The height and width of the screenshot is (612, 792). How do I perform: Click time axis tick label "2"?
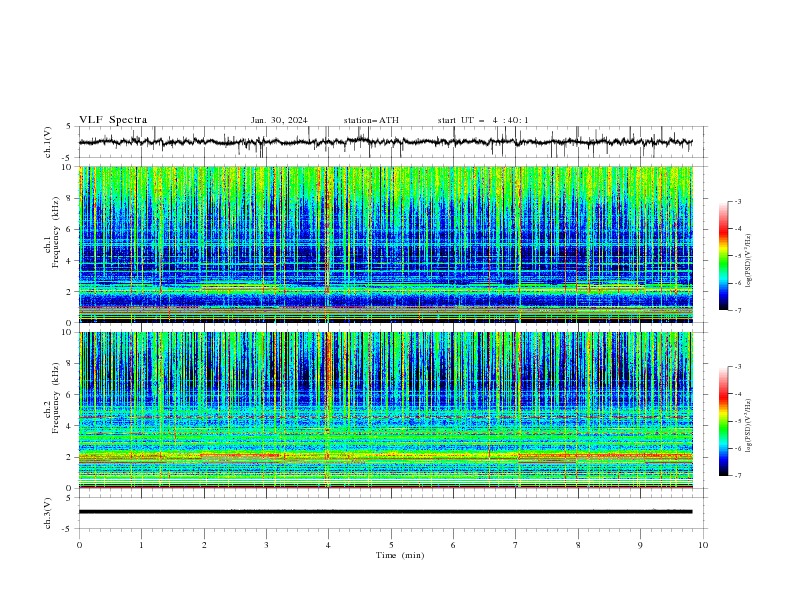click(204, 545)
